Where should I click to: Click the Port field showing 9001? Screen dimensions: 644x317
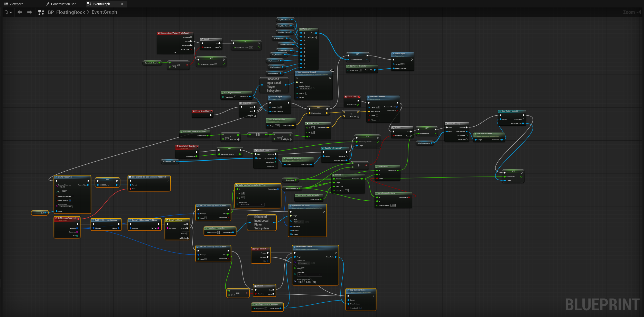64,192
